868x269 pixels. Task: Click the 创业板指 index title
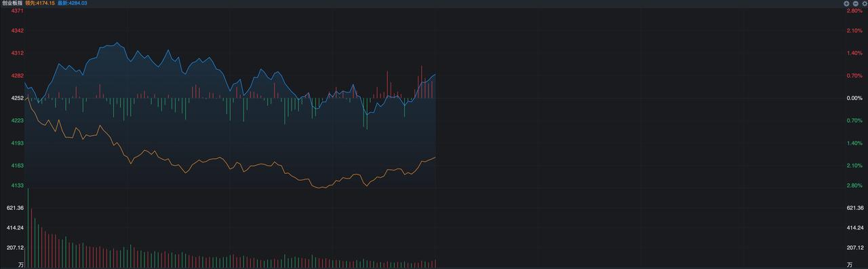click(12, 3)
